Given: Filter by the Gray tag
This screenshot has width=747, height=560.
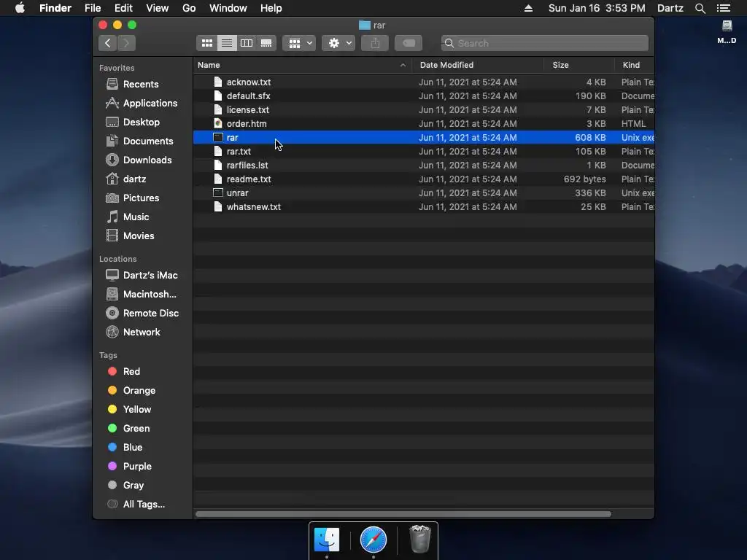Looking at the screenshot, I should pos(133,486).
